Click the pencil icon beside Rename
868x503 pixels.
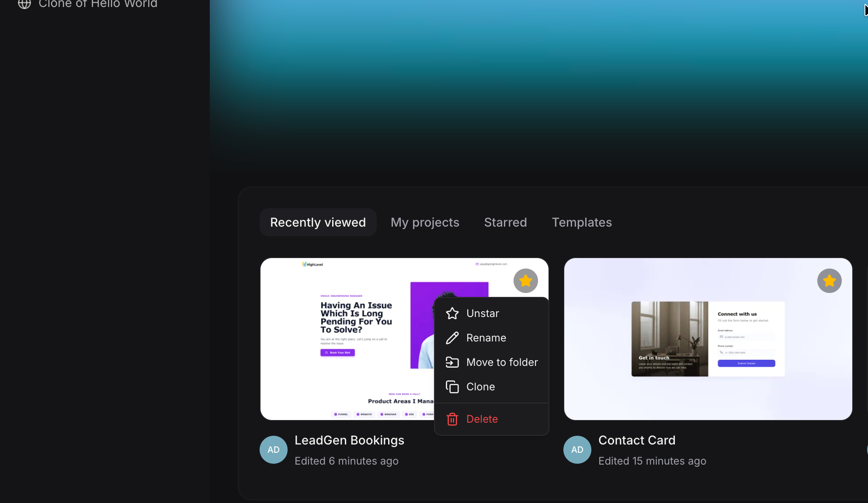(x=452, y=338)
